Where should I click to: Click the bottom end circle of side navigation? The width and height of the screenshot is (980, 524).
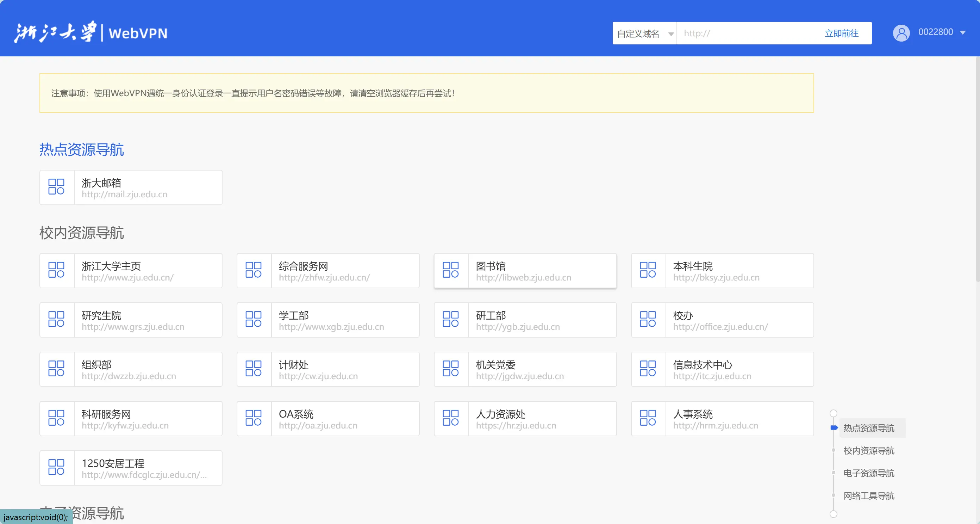[x=833, y=514]
